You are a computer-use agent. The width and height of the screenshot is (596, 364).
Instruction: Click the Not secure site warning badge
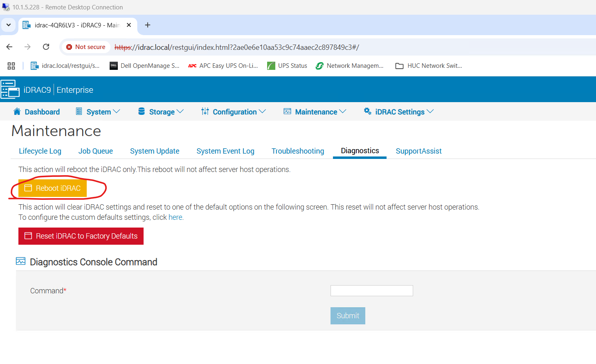[x=86, y=47]
